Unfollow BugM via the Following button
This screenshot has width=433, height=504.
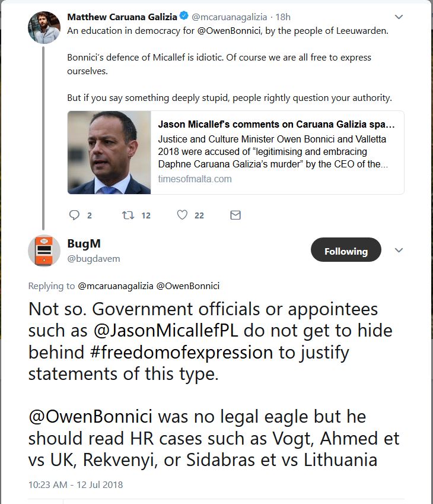pos(346,250)
